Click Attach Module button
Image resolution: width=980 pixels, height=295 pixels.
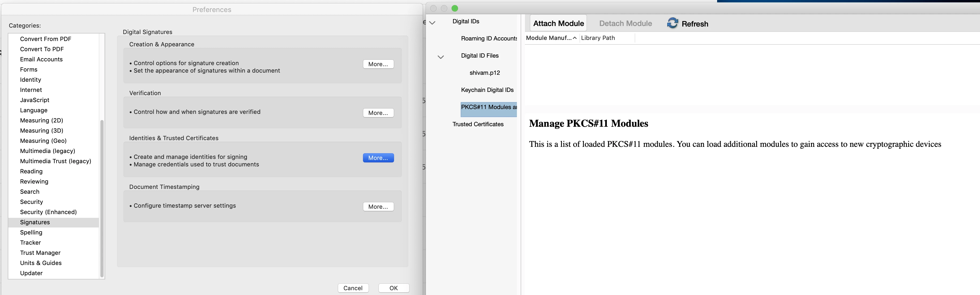click(558, 23)
